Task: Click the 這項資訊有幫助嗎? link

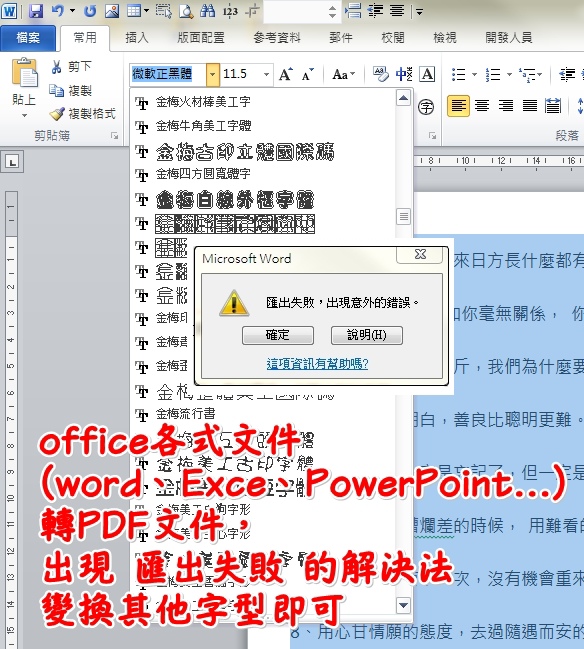Action: coord(317,364)
